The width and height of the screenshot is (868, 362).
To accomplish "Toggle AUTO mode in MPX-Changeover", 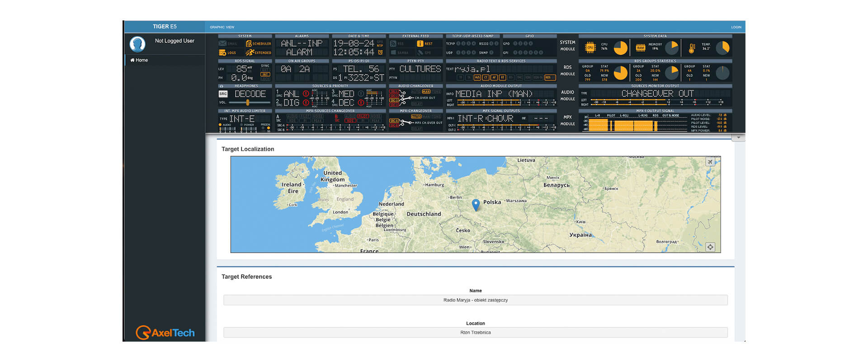I will point(416,116).
